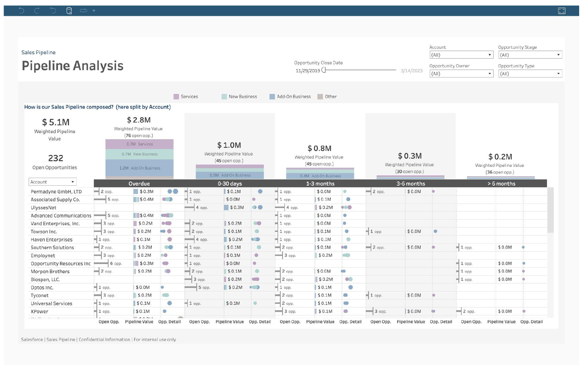Click the Add-On Business legend swatch
Image resolution: width=588 pixels, height=380 pixels.
tap(272, 97)
